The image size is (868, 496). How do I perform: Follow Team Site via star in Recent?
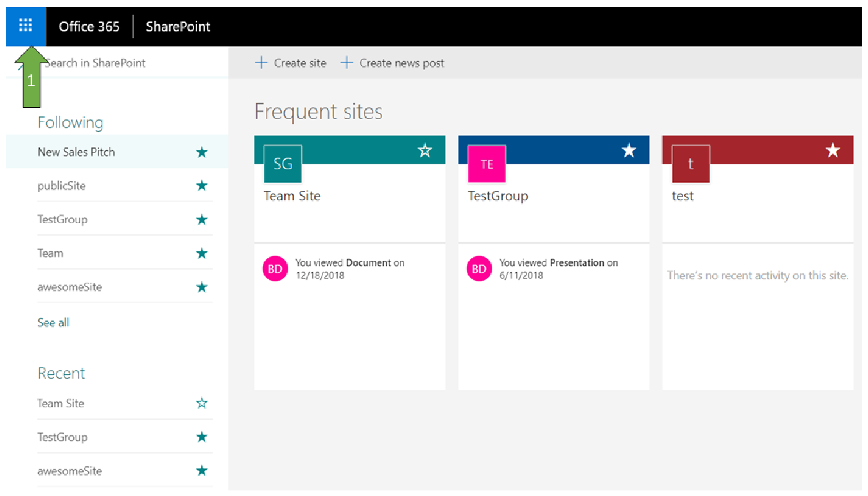201,403
